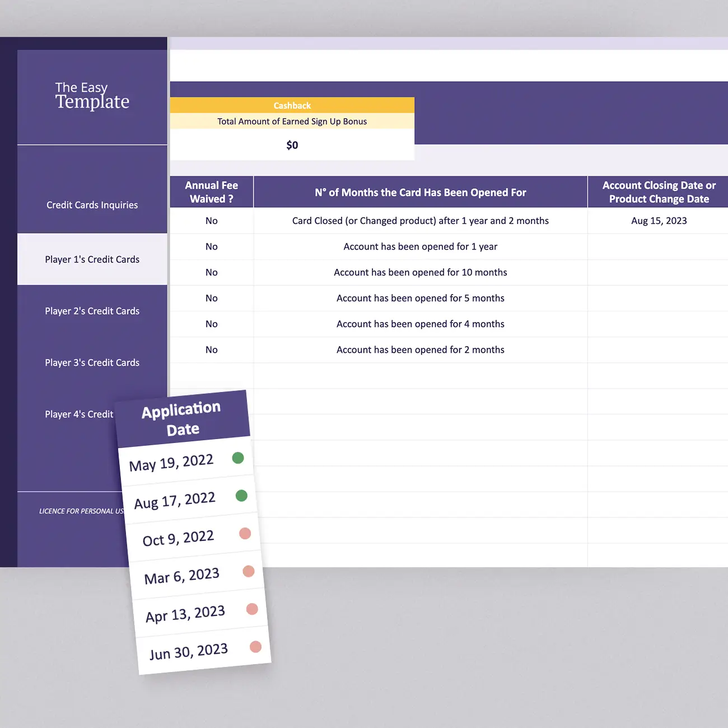
Task: Select 'No' in the 4 months row
Action: (212, 324)
